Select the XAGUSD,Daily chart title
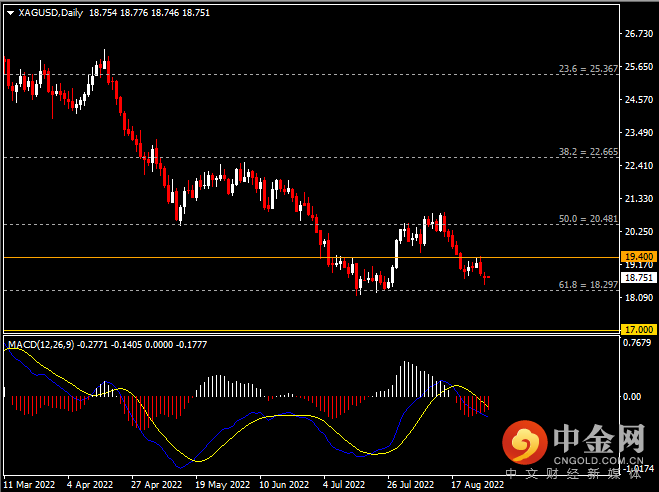Image resolution: width=659 pixels, height=492 pixels. coord(50,13)
